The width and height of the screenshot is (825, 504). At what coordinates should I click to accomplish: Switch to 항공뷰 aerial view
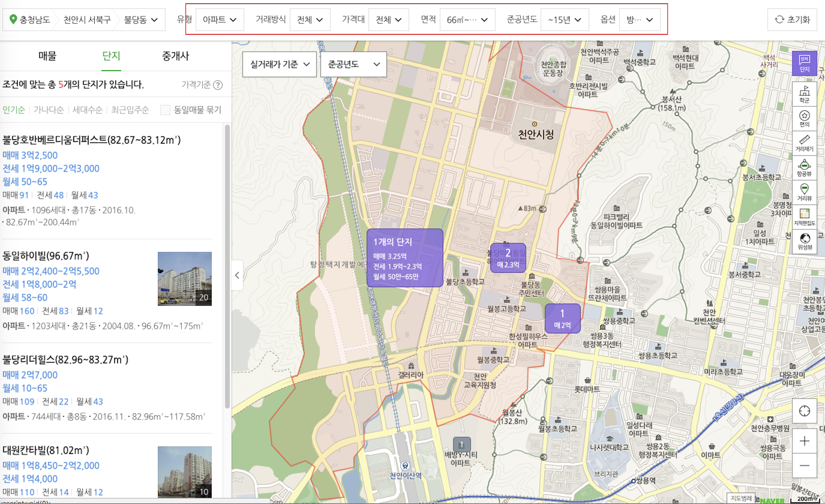[804, 168]
